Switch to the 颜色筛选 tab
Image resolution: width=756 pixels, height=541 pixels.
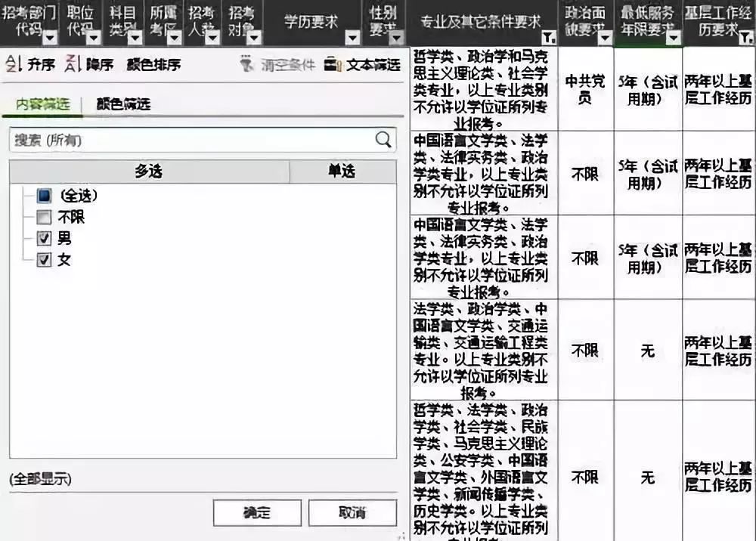123,104
